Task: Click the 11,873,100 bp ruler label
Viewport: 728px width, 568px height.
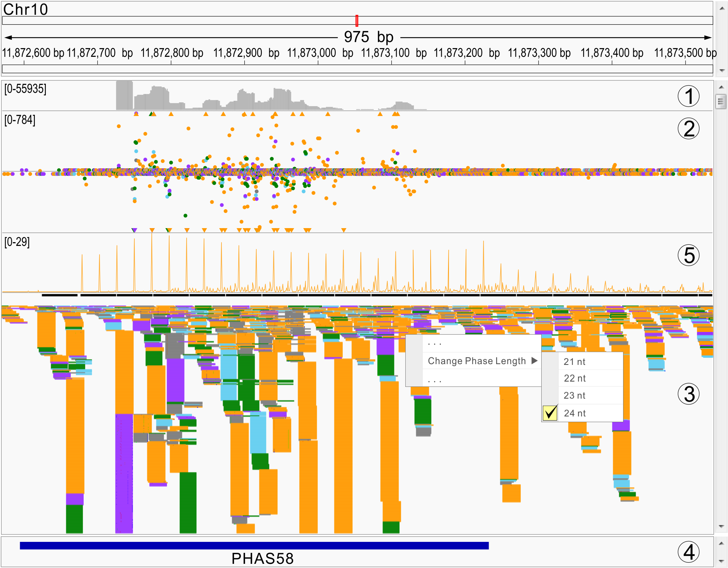Action: [394, 53]
